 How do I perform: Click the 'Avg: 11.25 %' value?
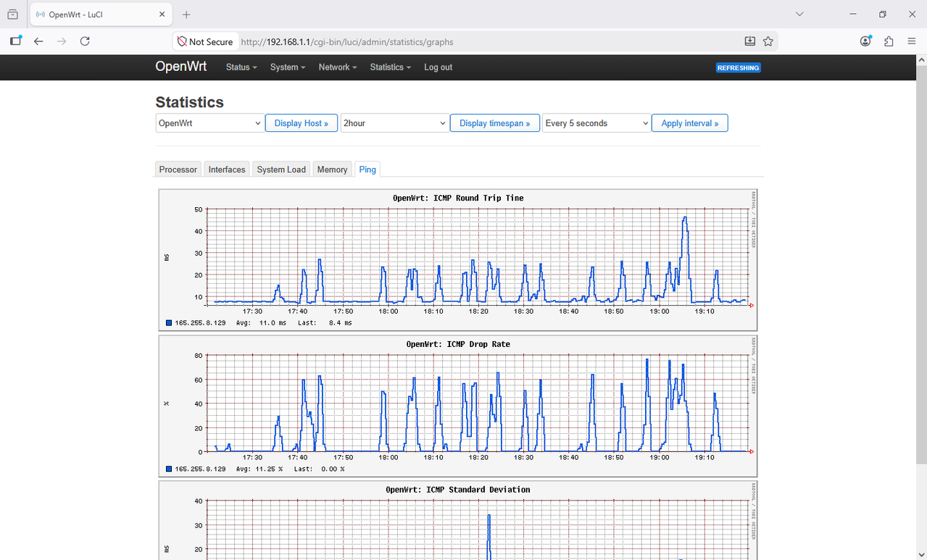pos(259,469)
